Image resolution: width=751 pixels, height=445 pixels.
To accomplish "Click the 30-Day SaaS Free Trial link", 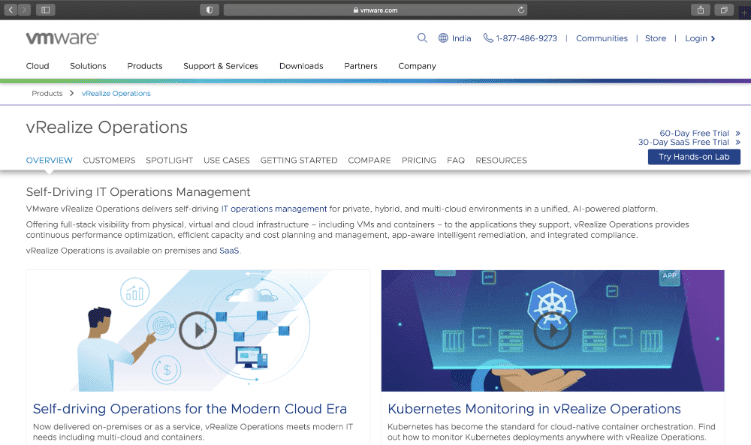I will click(689, 142).
